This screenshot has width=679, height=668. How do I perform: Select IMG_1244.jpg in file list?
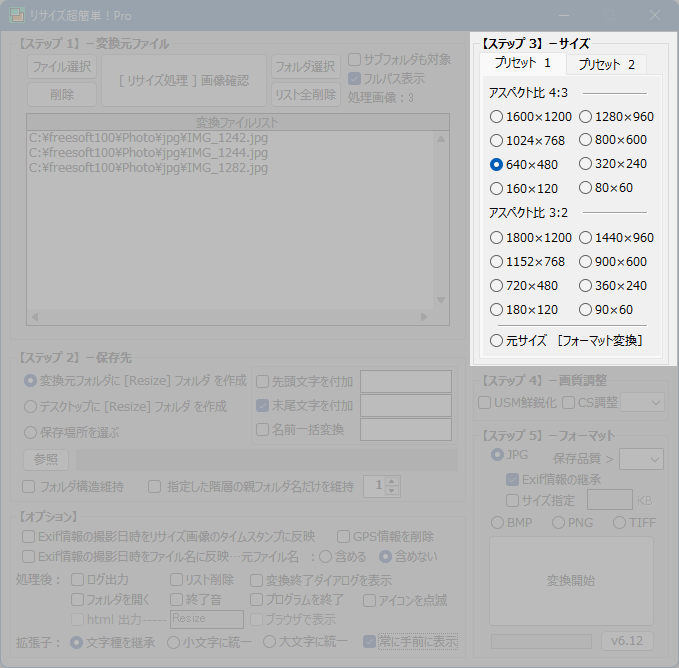[x=149, y=153]
